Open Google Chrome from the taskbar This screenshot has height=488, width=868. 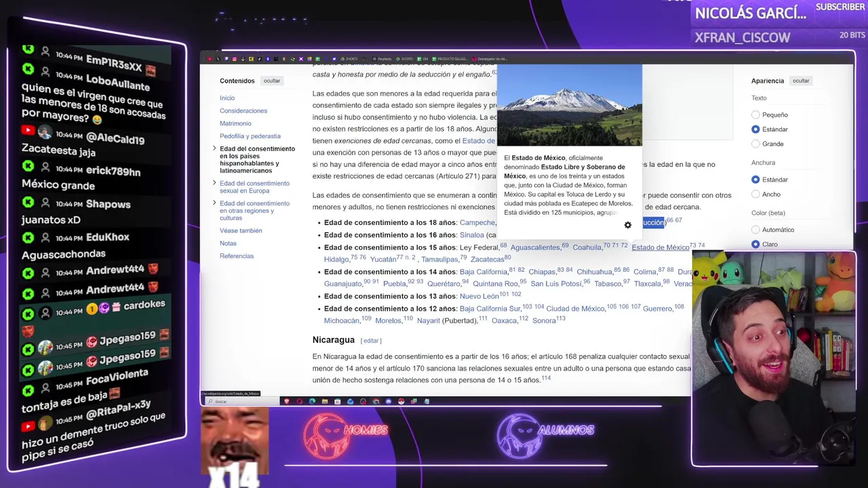pos(376,401)
